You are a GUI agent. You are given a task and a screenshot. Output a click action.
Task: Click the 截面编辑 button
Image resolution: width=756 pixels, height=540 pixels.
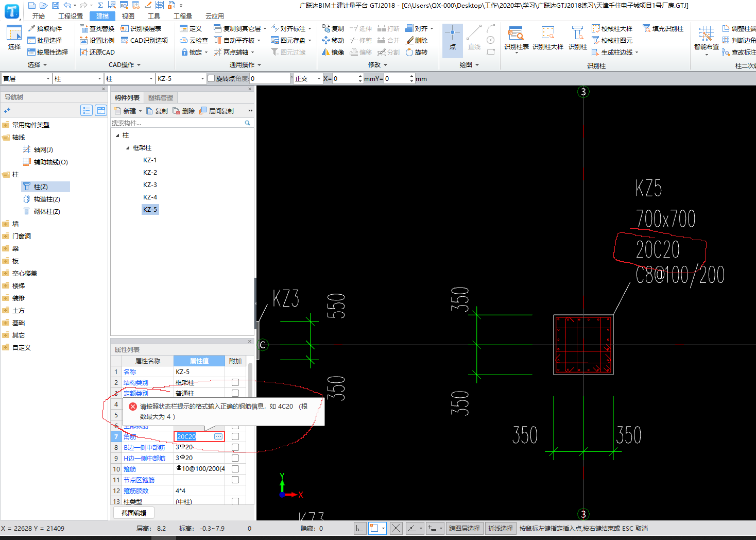tap(134, 513)
